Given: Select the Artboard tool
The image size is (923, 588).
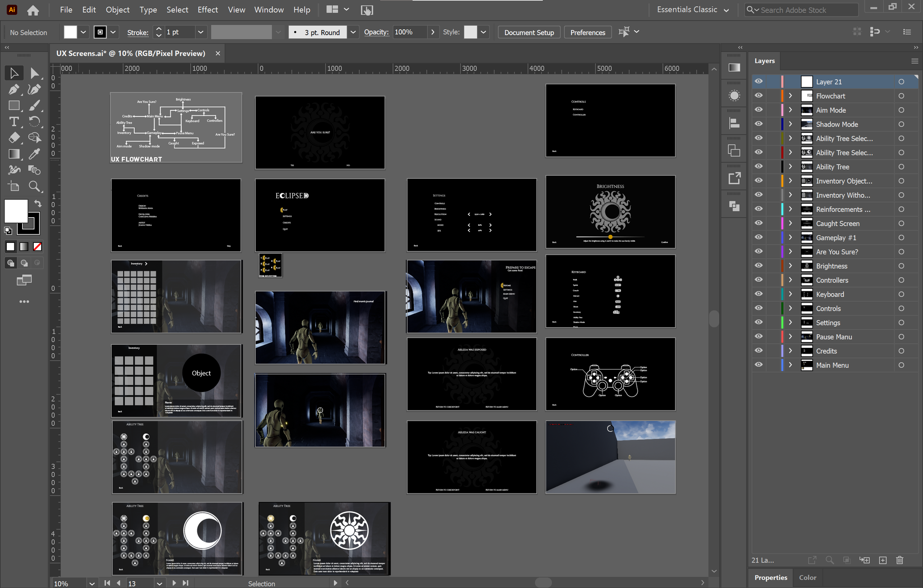Looking at the screenshot, I should pyautogui.click(x=14, y=187).
